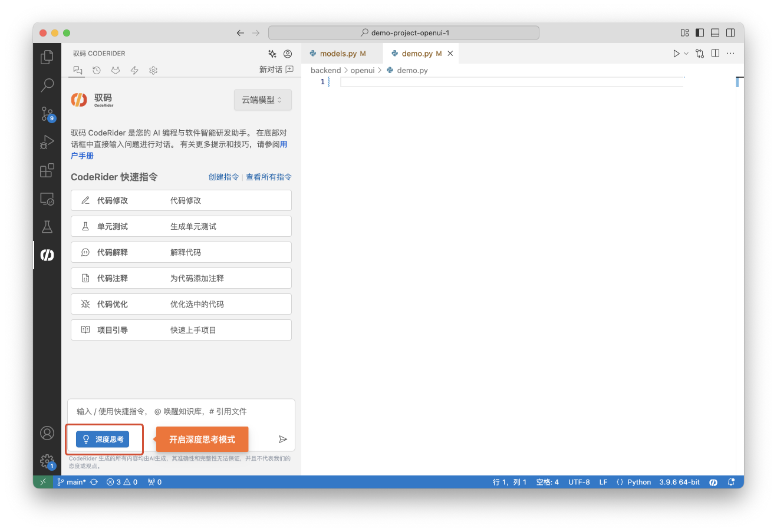Select the 单元测试 quick command
This screenshot has width=777, height=532.
coord(181,226)
